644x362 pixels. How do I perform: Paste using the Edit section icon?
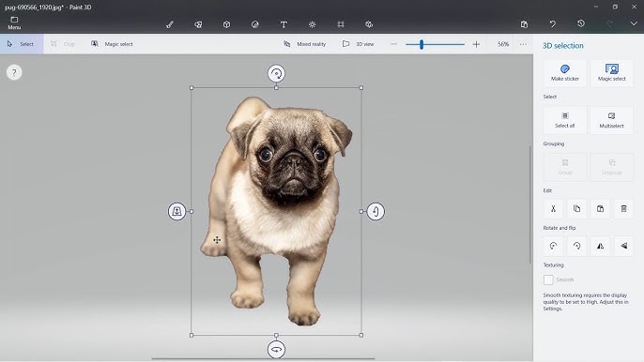(x=600, y=208)
